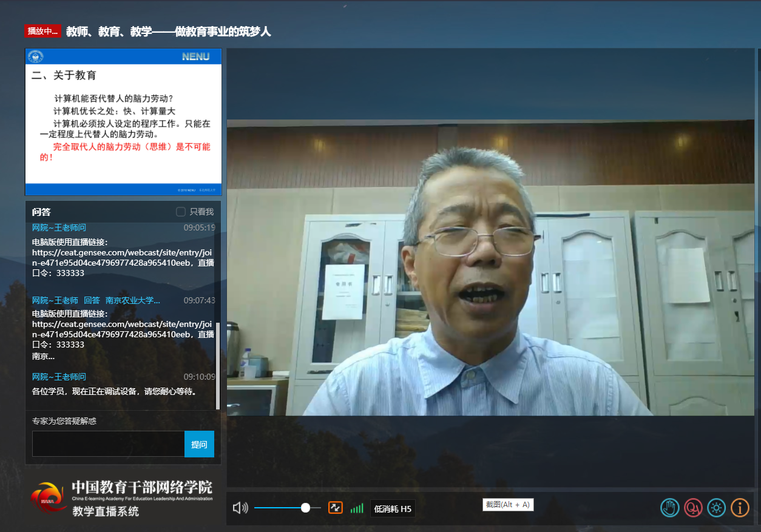Click the lecture slide thumbnail
The width and height of the screenshot is (761, 532).
[123, 122]
